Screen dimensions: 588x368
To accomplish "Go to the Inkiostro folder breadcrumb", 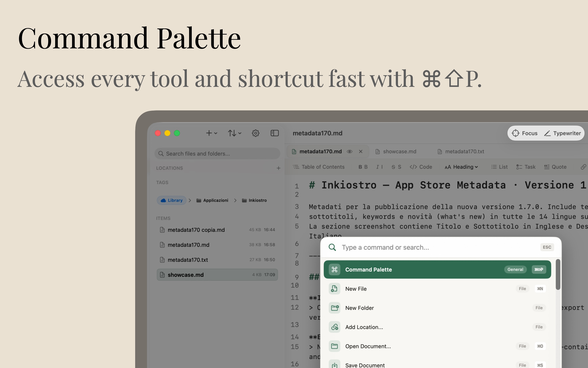I will point(254,200).
